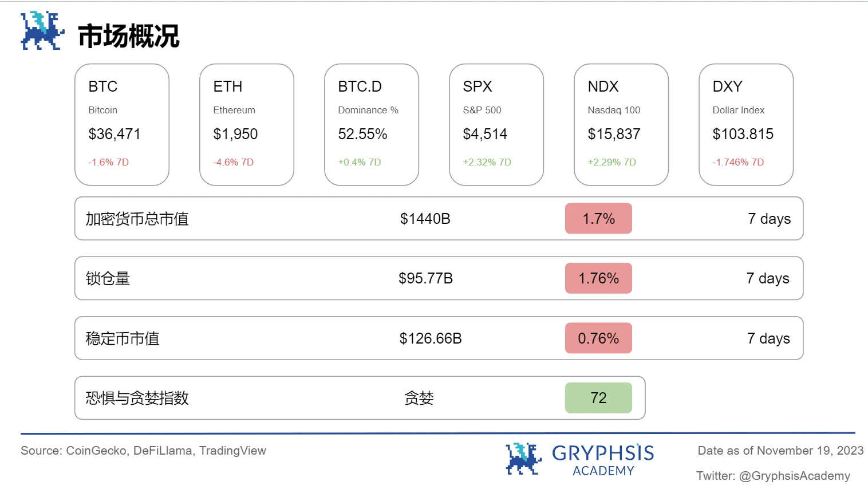Open the BTC.D Dominance card
Viewport: 868px width, 493px height.
[x=372, y=125]
